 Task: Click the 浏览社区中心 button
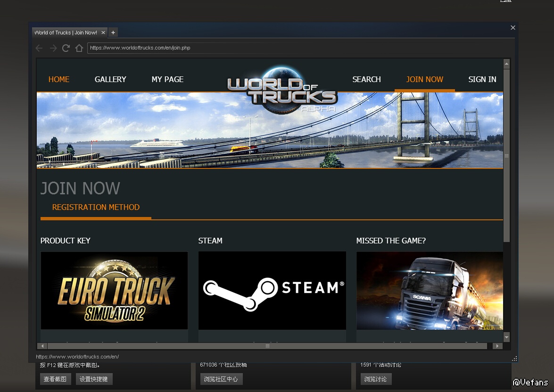tap(221, 379)
